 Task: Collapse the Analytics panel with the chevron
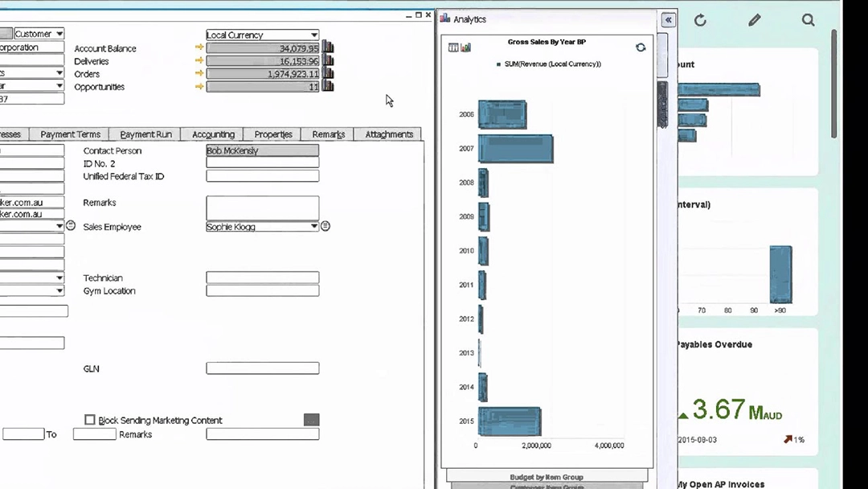pos(668,19)
